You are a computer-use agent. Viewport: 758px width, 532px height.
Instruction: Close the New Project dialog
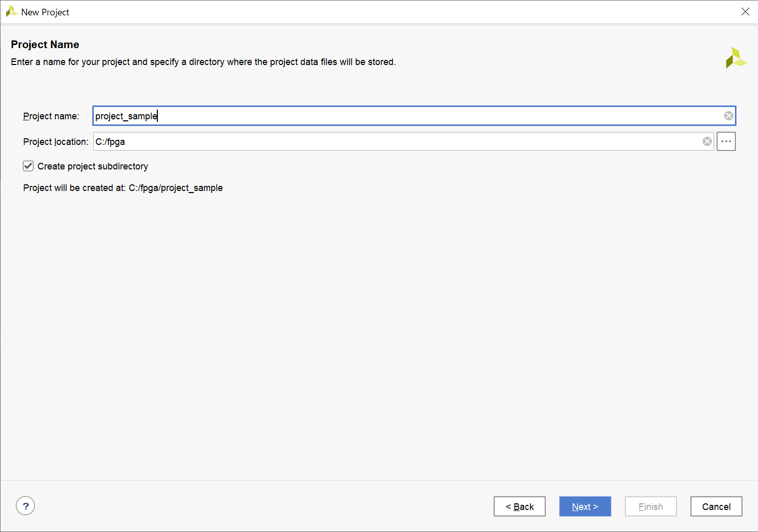(x=745, y=12)
